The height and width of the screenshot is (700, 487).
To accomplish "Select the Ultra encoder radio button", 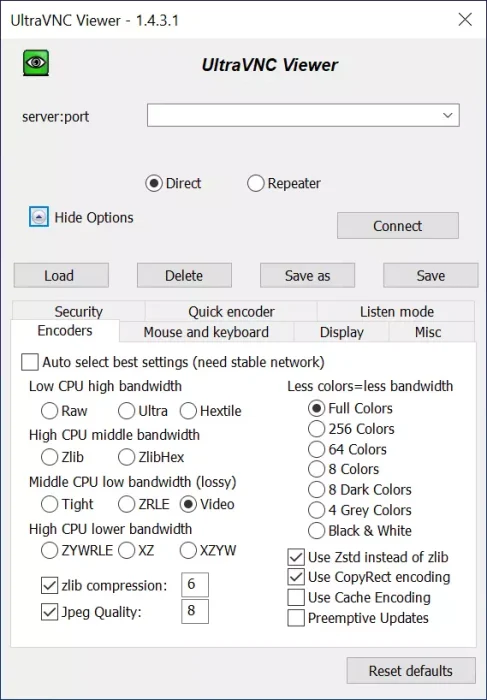I will [x=126, y=411].
